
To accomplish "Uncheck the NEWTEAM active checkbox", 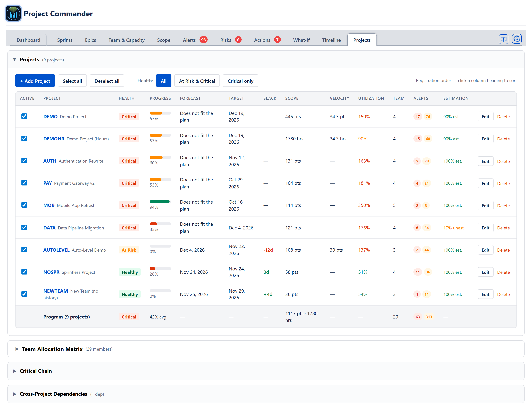I will (24, 294).
